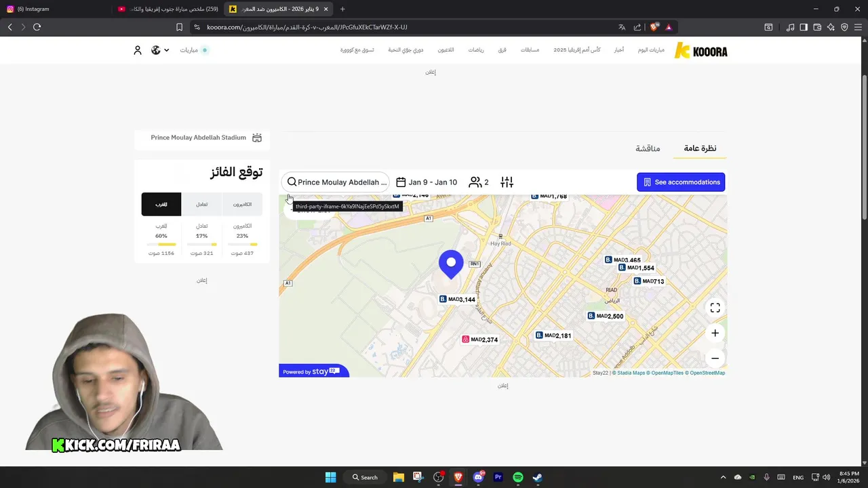The height and width of the screenshot is (488, 868).
Task: Click the Brave VPN shield icon
Action: coord(844,27)
